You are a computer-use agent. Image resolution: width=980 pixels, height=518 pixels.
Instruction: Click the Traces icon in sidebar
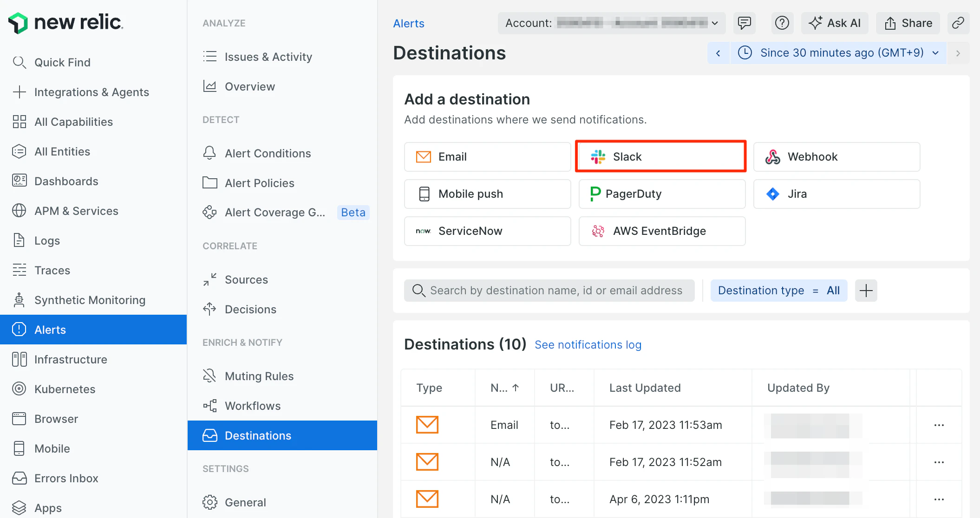(x=19, y=270)
